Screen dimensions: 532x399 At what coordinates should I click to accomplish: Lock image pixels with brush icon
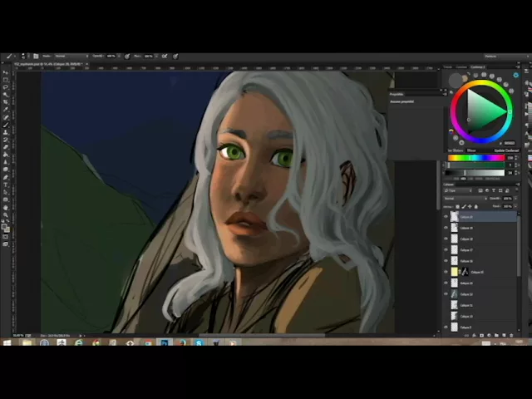tap(464, 206)
